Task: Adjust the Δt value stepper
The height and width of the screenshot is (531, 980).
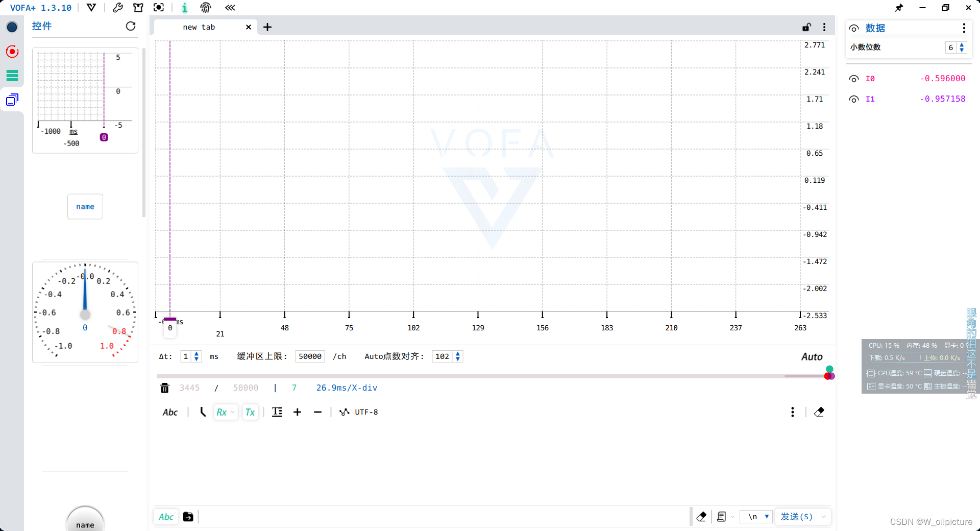Action: tap(197, 356)
